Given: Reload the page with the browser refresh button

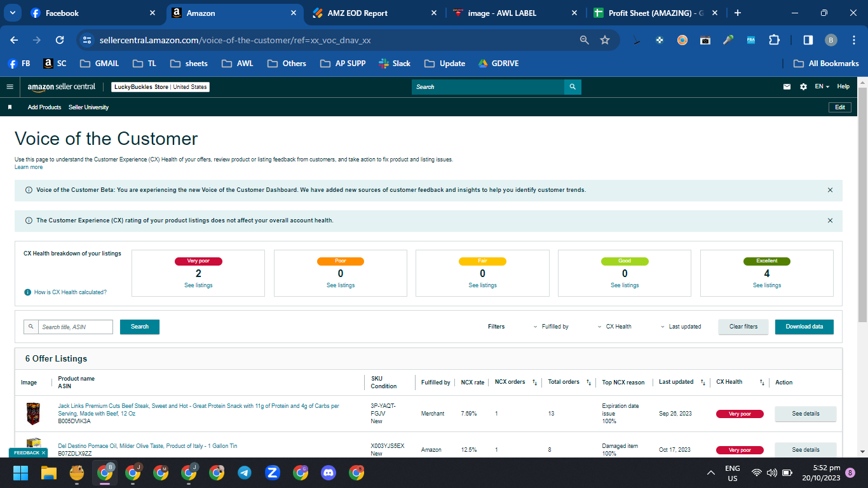Looking at the screenshot, I should coord(60,40).
